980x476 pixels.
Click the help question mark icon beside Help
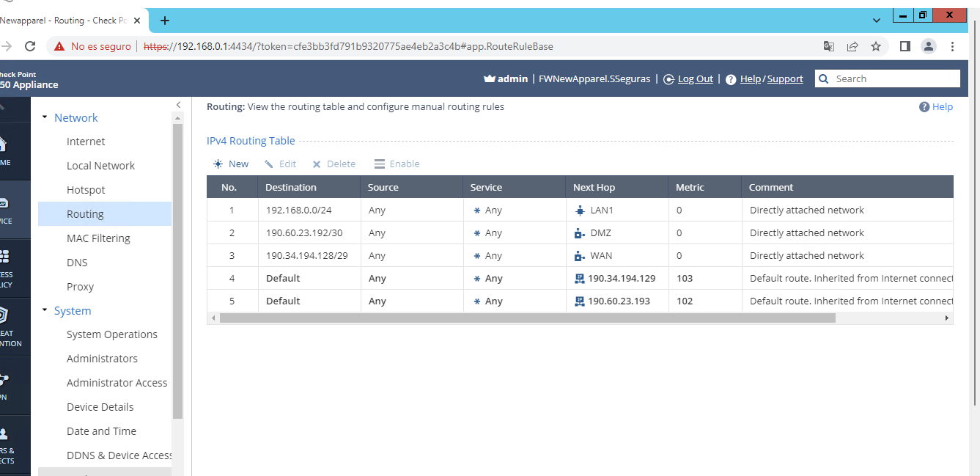(924, 107)
